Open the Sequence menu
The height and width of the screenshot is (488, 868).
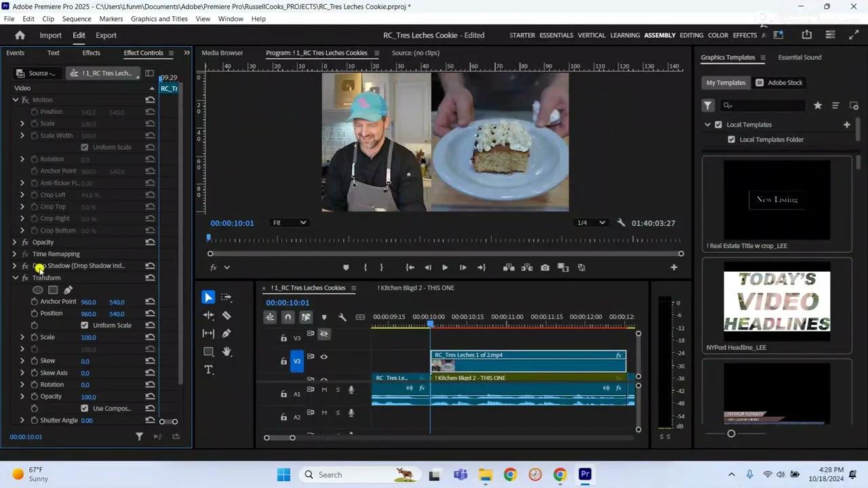click(76, 18)
